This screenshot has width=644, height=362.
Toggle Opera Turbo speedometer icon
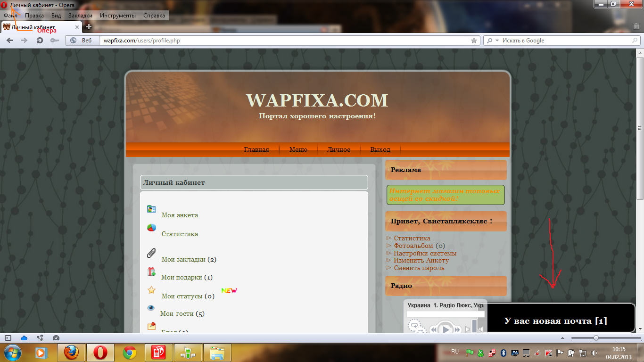(x=56, y=338)
